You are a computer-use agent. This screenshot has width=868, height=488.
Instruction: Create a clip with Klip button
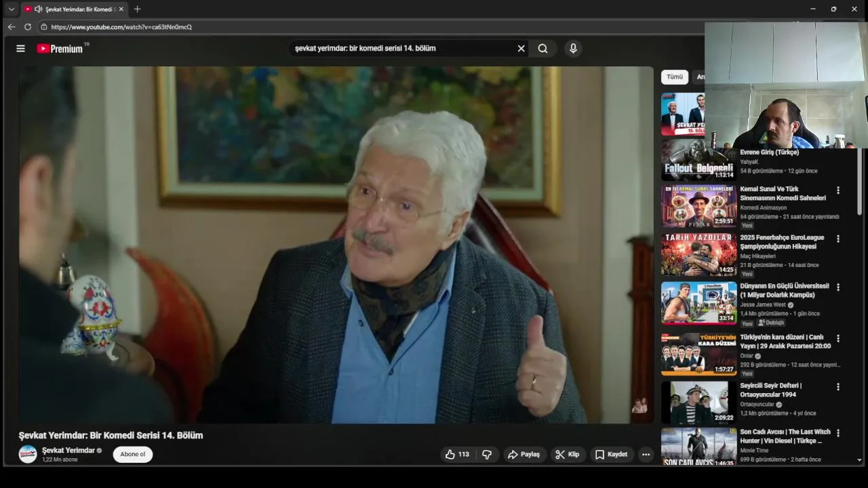[568, 454]
